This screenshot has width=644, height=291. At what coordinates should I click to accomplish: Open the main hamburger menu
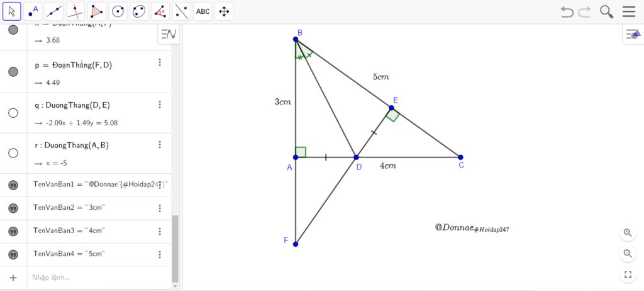(x=629, y=11)
